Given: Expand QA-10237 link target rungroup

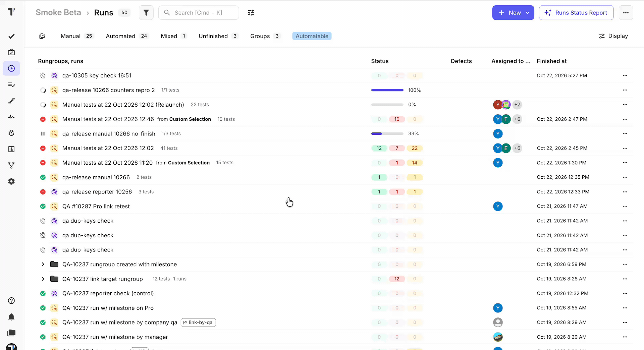Looking at the screenshot, I should (x=43, y=279).
